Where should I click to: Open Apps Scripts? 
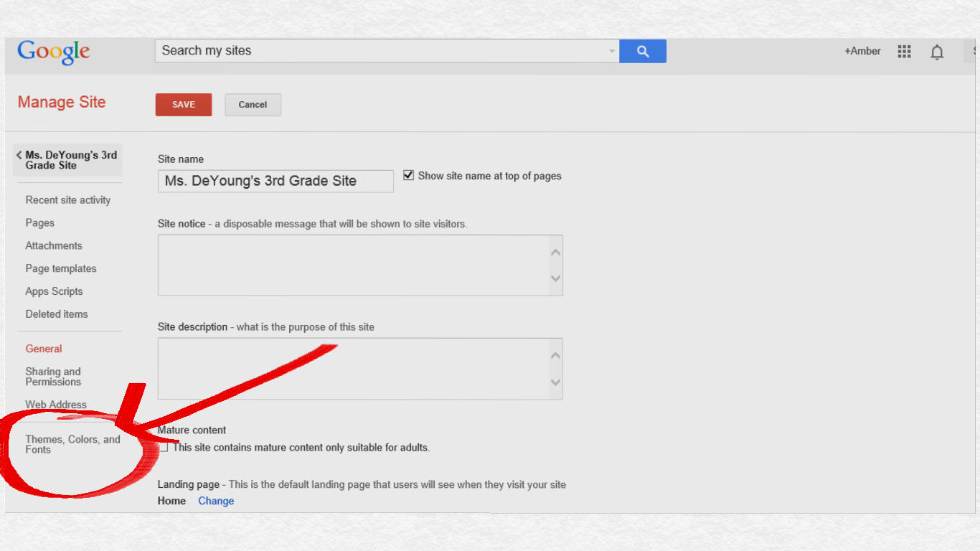coord(54,291)
